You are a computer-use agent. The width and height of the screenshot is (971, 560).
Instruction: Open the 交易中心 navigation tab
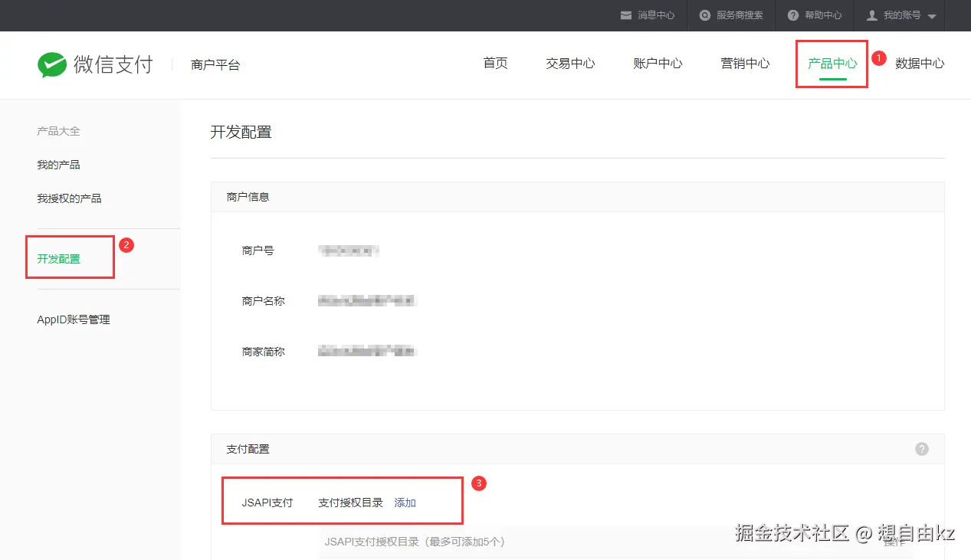(570, 64)
